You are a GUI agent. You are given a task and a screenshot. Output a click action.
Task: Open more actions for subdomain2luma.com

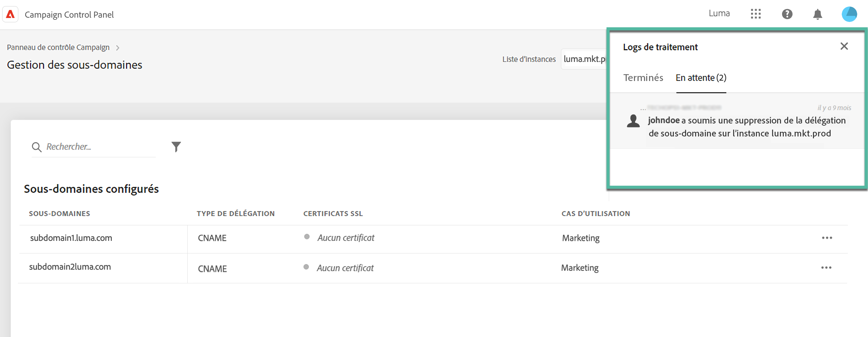826,268
